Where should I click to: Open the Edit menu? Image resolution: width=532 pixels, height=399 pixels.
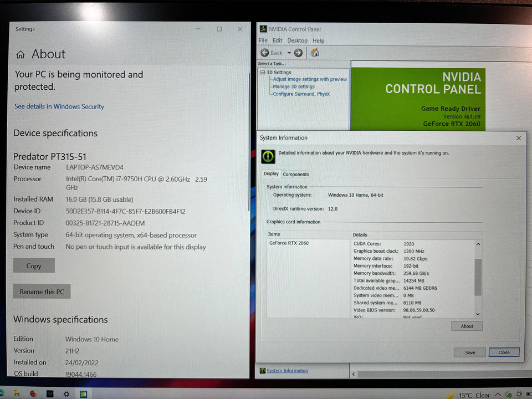pyautogui.click(x=277, y=40)
